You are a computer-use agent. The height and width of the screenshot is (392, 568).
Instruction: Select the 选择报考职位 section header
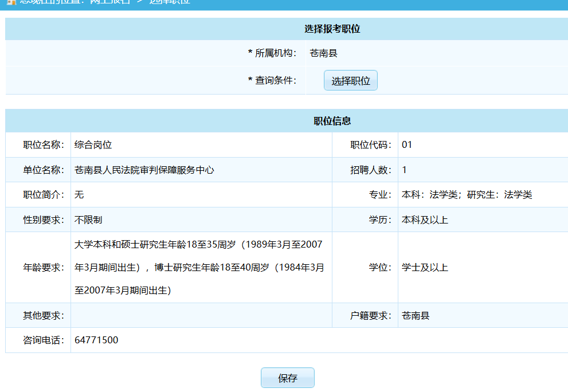(332, 29)
